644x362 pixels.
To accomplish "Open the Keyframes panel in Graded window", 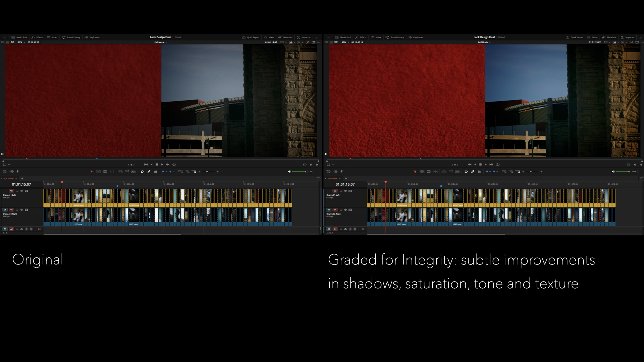I will pyautogui.click(x=416, y=37).
